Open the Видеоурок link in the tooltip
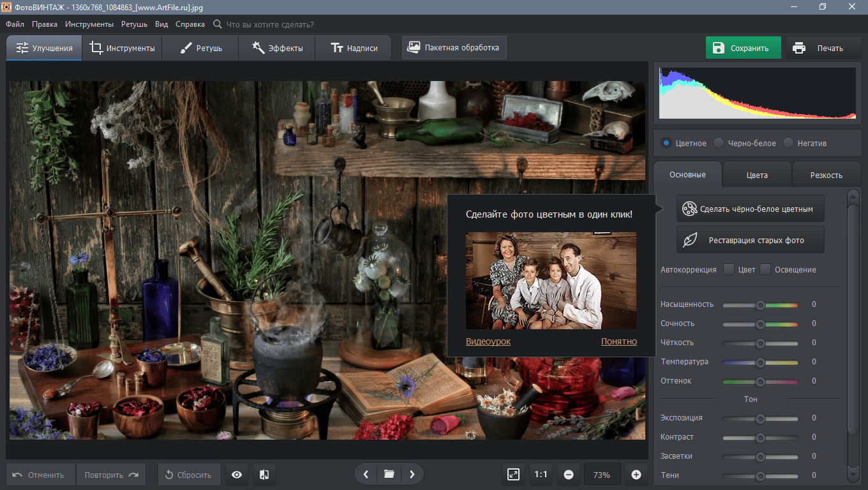 tap(488, 341)
